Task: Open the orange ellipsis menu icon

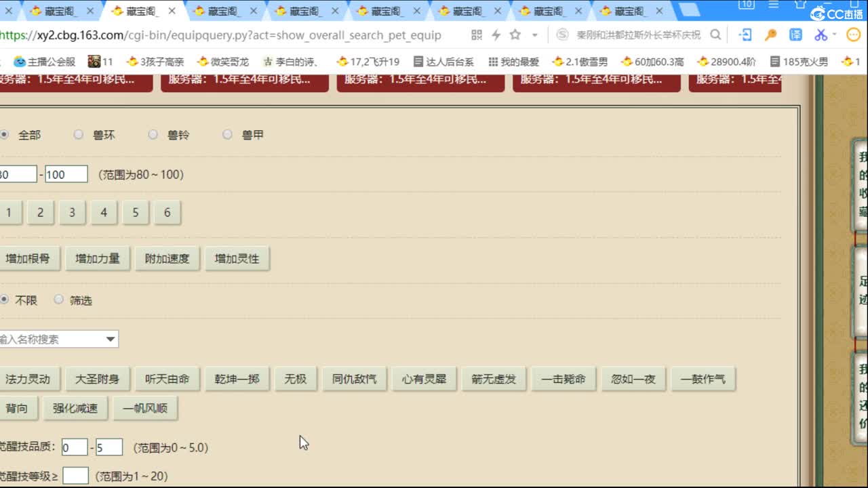Action: [852, 35]
